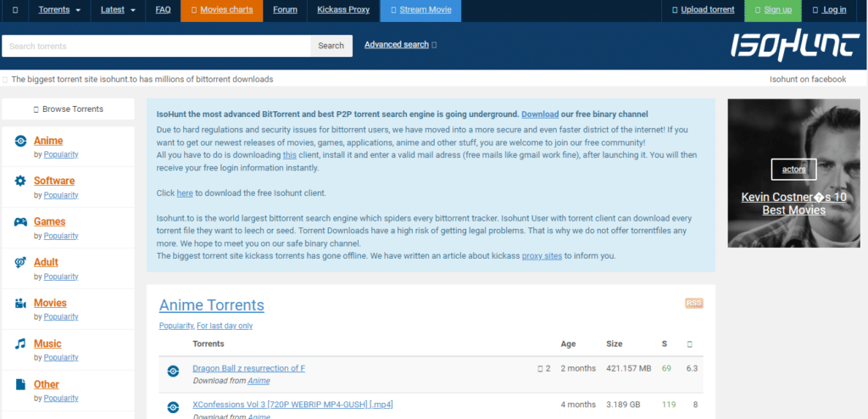
Task: Click Popularity link under Music sidebar
Action: pyautogui.click(x=61, y=357)
